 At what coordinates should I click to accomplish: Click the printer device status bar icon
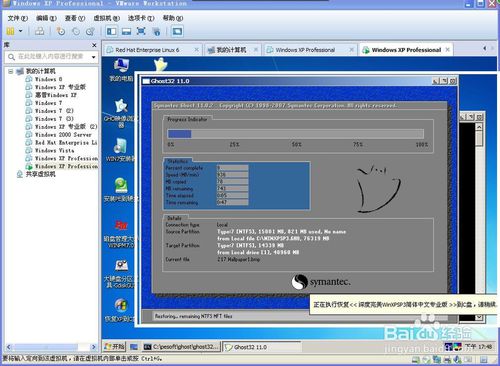pos(447,359)
